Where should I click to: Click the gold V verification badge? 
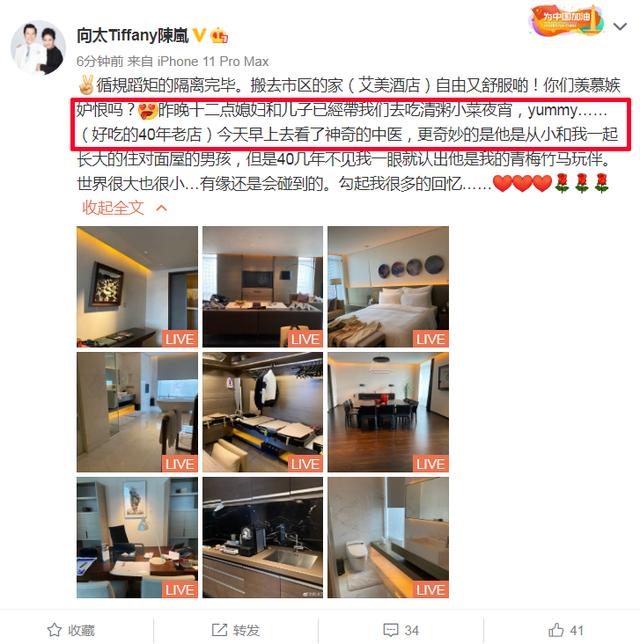[x=199, y=35]
